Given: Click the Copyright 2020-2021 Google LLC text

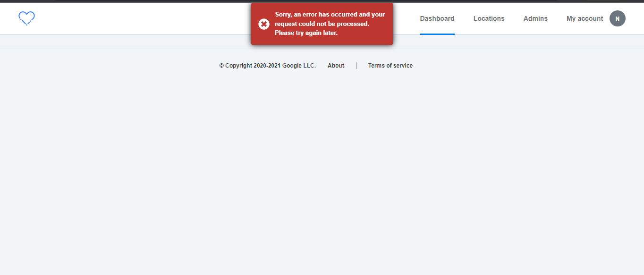Looking at the screenshot, I should click(268, 66).
